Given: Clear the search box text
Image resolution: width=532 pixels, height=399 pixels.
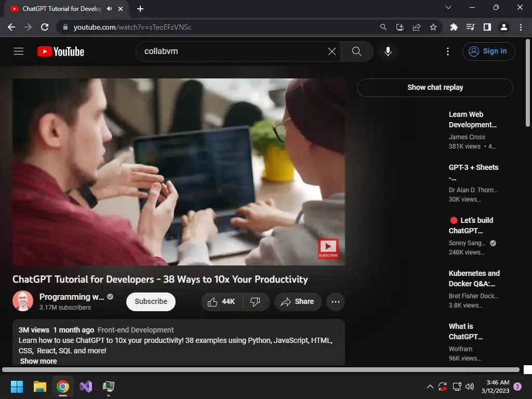Looking at the screenshot, I should click(x=332, y=51).
